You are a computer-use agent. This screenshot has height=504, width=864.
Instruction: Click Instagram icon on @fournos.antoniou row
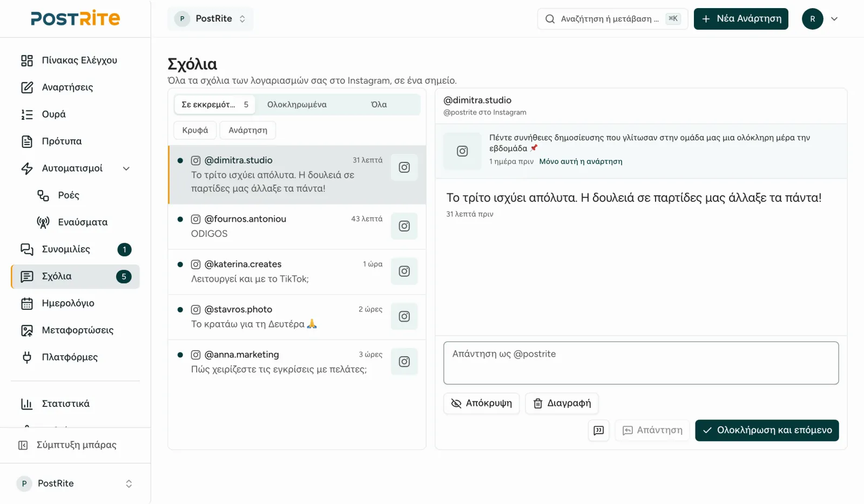[x=404, y=226]
